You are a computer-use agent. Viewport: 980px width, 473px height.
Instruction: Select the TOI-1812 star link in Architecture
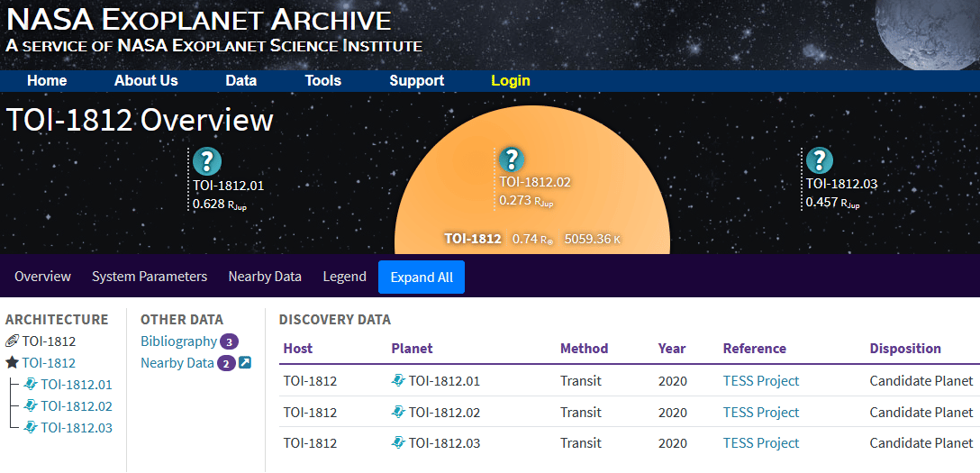pos(49,362)
